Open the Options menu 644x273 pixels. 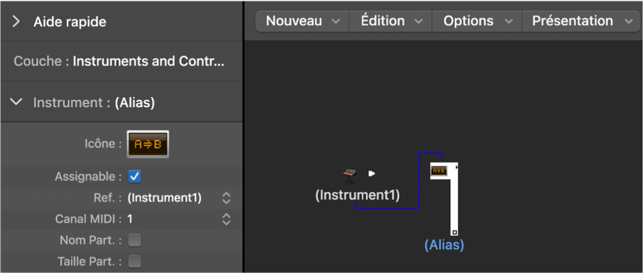pyautogui.click(x=477, y=21)
